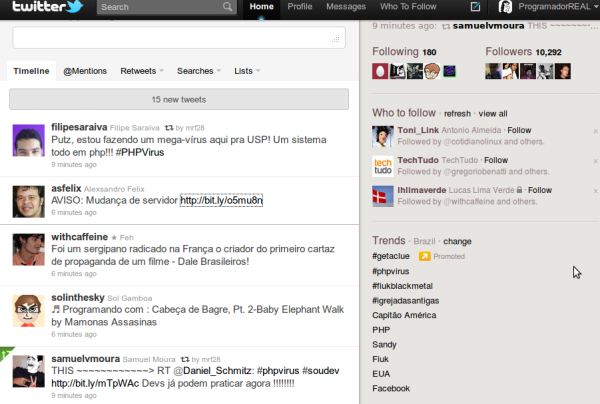Click the Promoted arrow icon beside #getaclue
The width and height of the screenshot is (600, 404).
click(424, 256)
